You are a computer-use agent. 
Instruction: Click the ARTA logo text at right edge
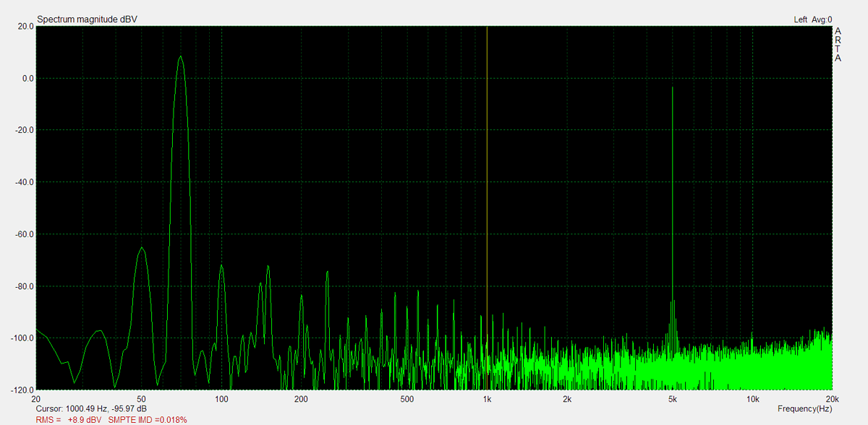click(838, 45)
